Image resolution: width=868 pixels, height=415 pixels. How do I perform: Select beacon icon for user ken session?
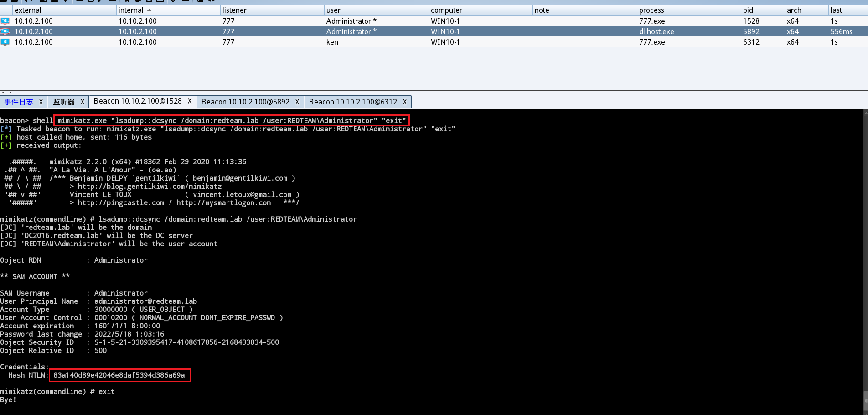pyautogui.click(x=5, y=42)
